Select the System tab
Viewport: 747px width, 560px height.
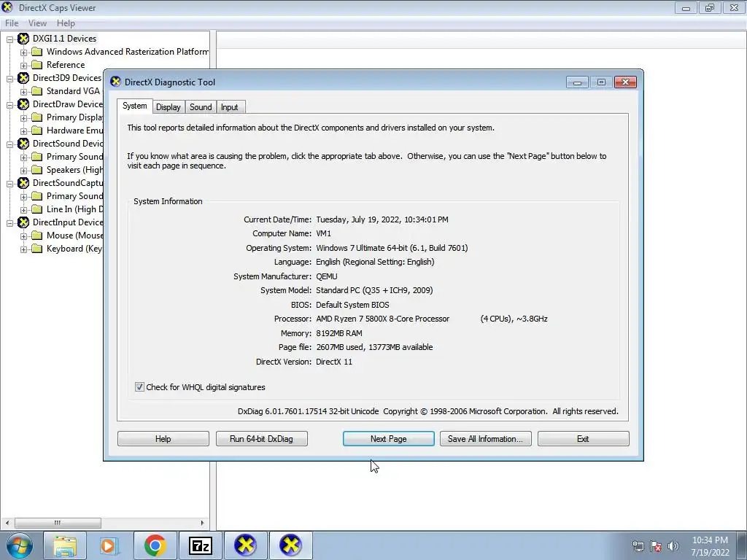[x=134, y=106]
